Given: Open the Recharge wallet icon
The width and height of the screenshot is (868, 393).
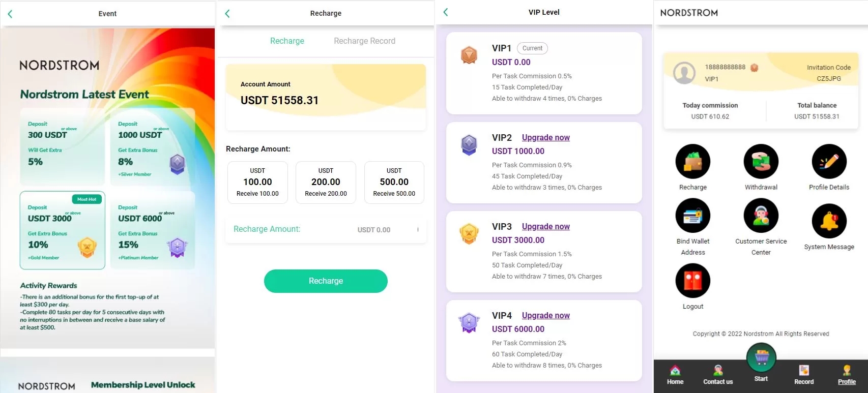Looking at the screenshot, I should click(x=692, y=162).
